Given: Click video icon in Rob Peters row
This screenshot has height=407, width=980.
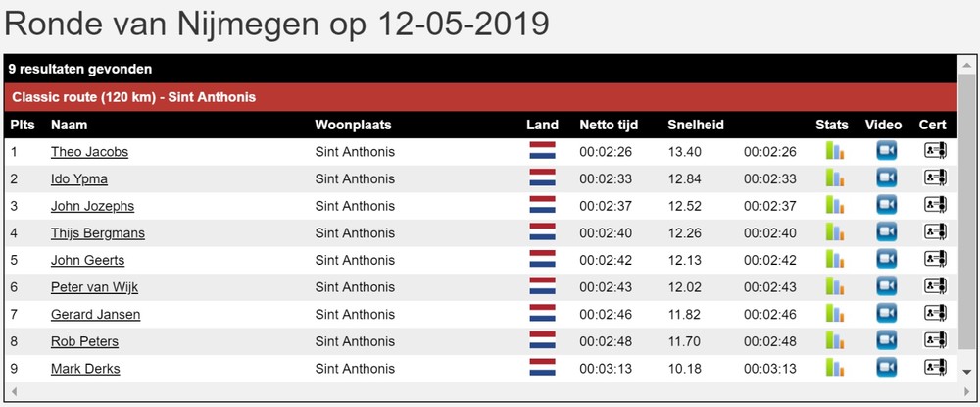Looking at the screenshot, I should pyautogui.click(x=886, y=340).
